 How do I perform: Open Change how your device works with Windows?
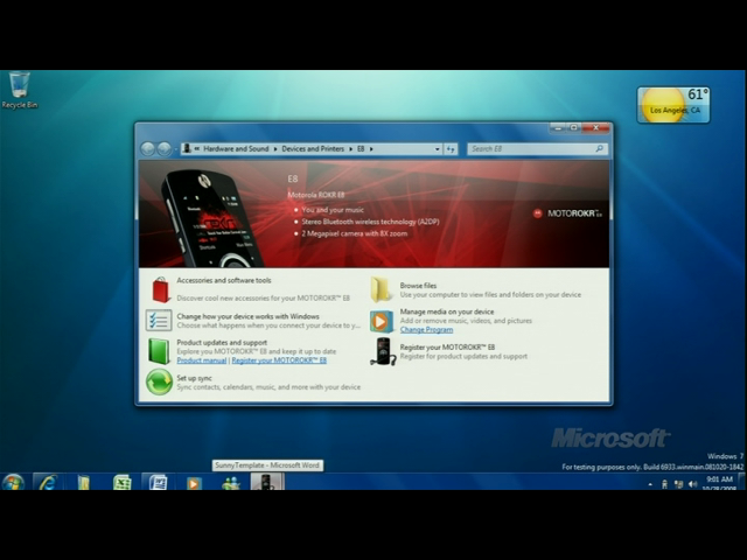pos(248,316)
